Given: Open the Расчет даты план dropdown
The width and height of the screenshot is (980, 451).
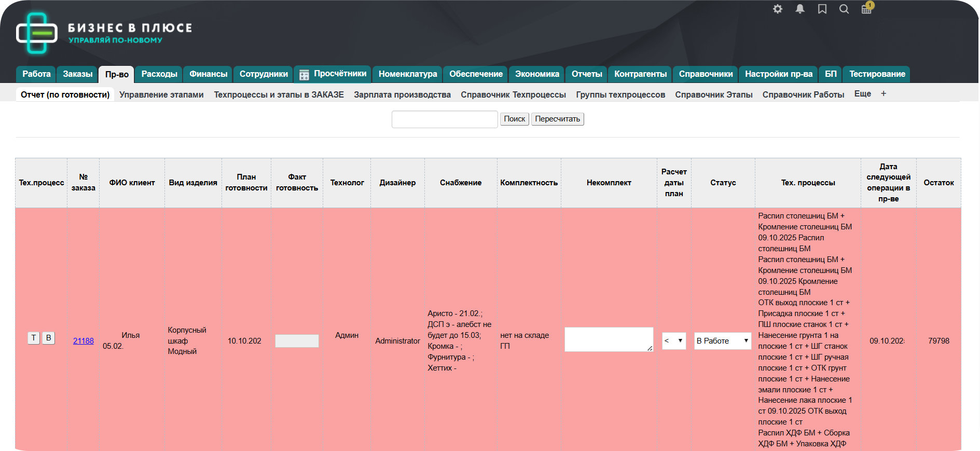Looking at the screenshot, I should [674, 341].
